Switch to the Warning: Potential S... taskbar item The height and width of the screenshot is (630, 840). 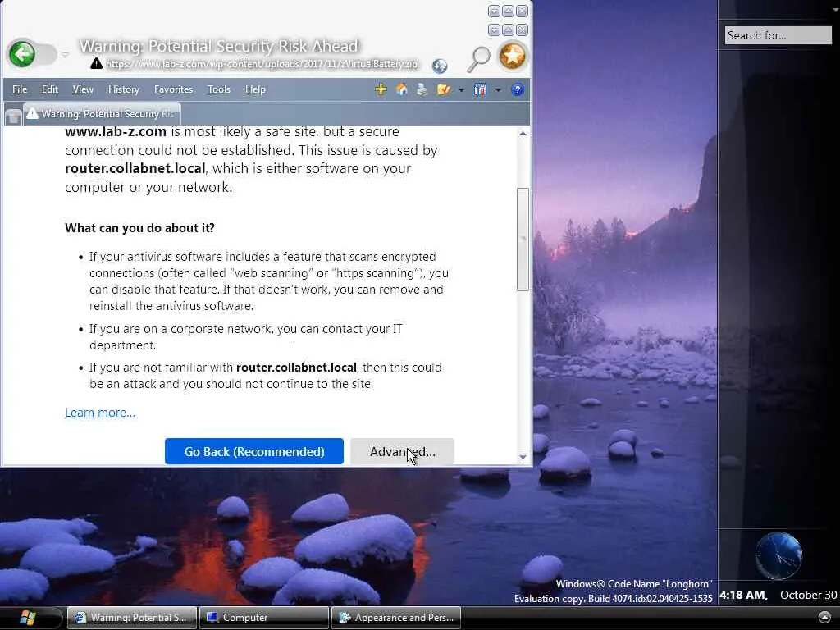(x=132, y=618)
